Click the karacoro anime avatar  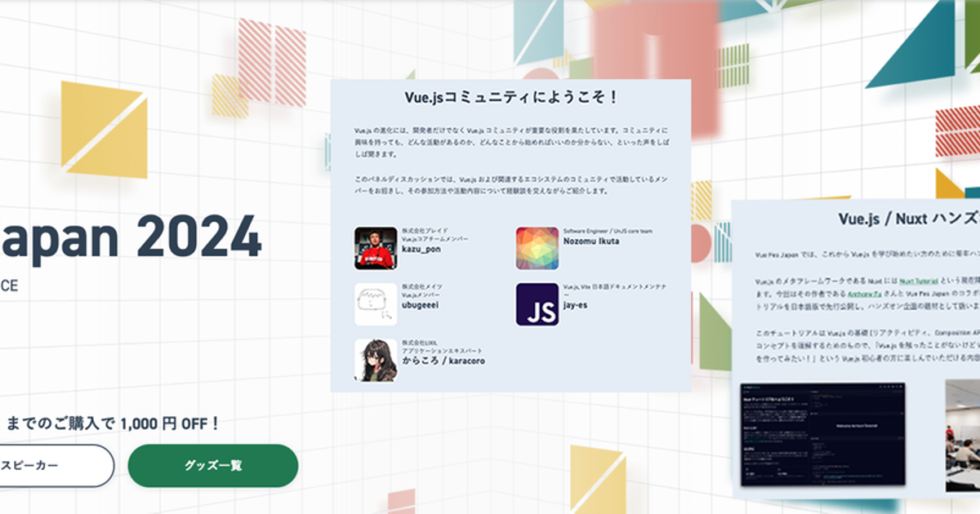coord(376,361)
